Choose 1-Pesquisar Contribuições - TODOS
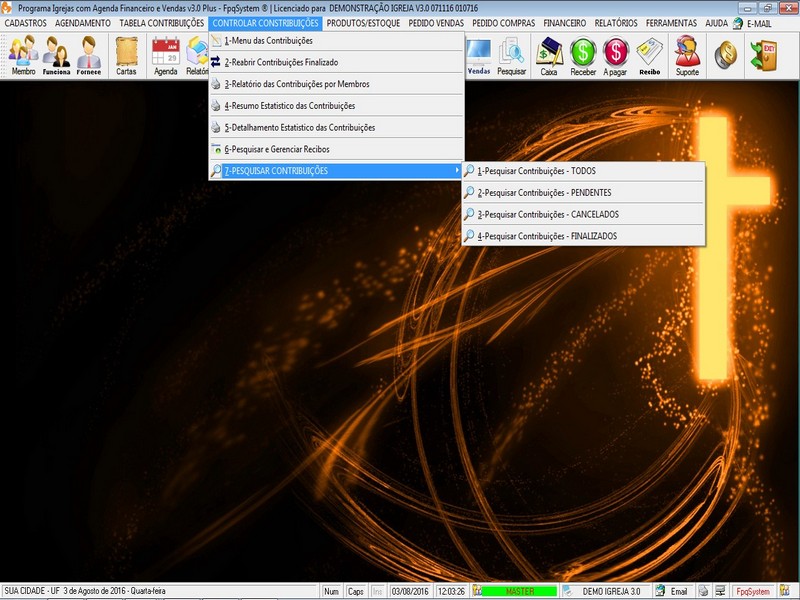Viewport: 800px width, 600px height. (583, 171)
